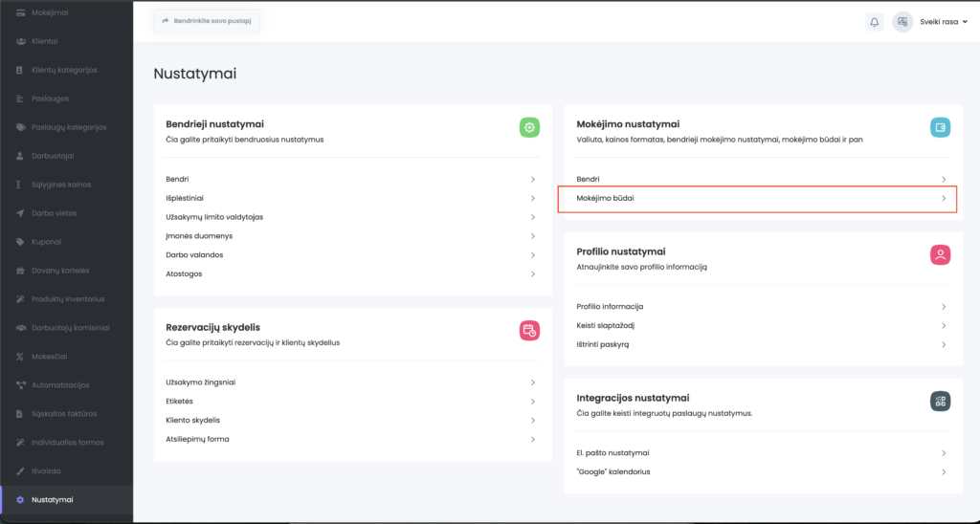
Task: Click the Integracijos nustatymai dark icon
Action: tap(940, 402)
